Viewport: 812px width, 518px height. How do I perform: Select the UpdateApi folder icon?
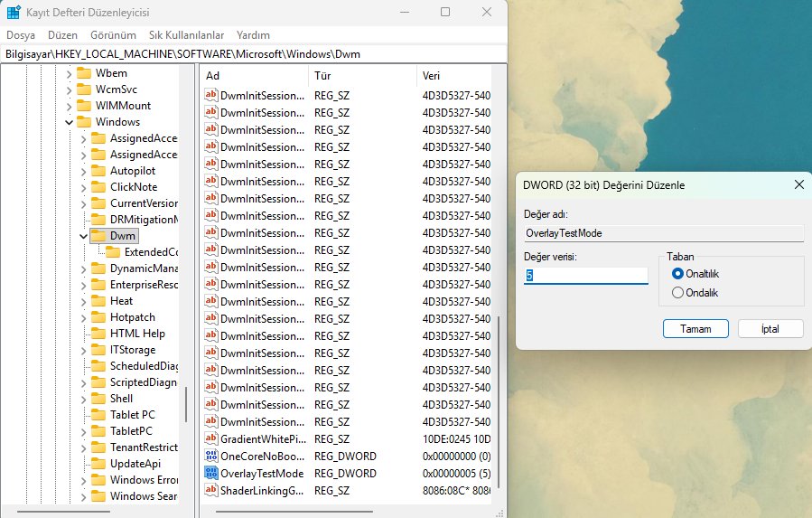(x=98, y=464)
